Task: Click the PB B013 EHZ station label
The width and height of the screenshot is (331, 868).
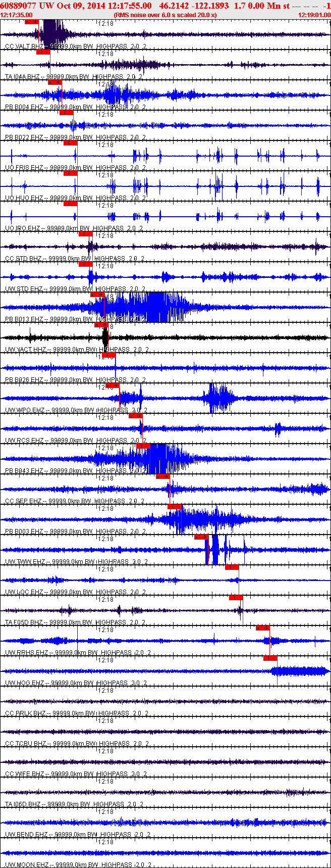Action: click(24, 319)
